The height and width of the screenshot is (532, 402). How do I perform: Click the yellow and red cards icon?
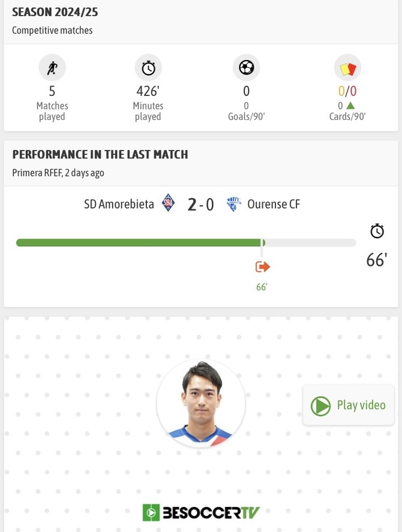(347, 68)
